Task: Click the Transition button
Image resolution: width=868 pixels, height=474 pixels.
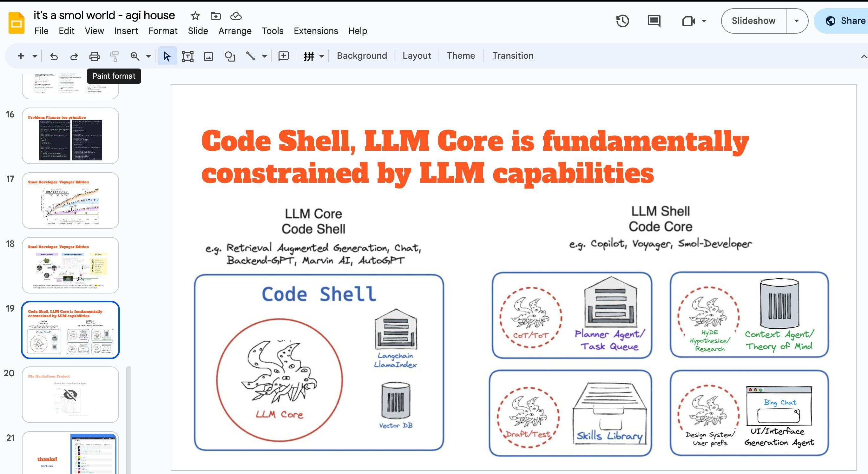Action: click(x=512, y=56)
